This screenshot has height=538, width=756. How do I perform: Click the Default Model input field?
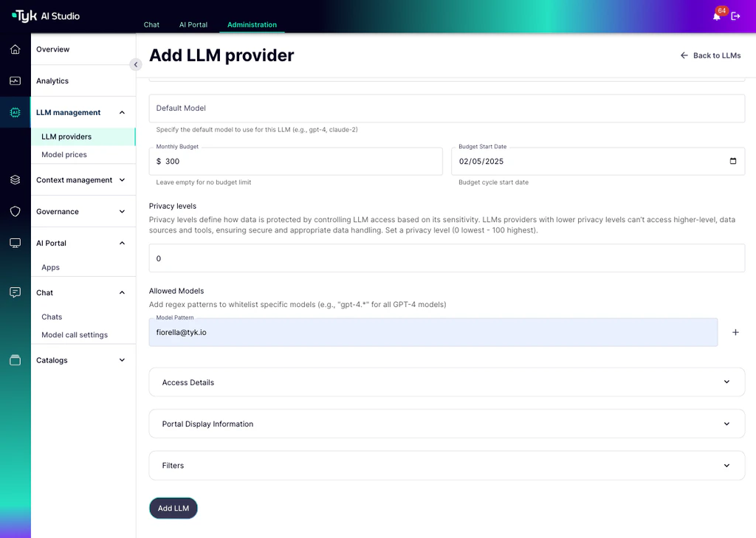(x=447, y=108)
